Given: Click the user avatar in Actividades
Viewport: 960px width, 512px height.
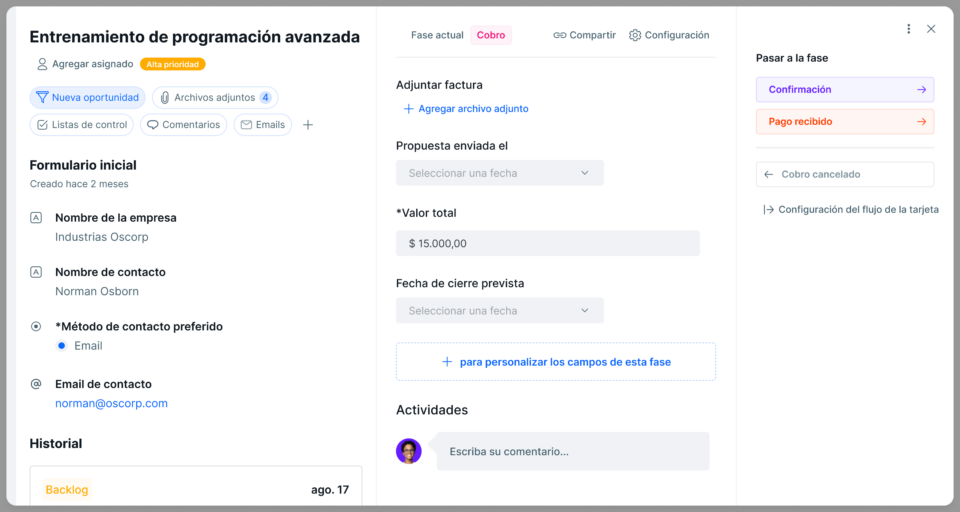Looking at the screenshot, I should coord(409,451).
